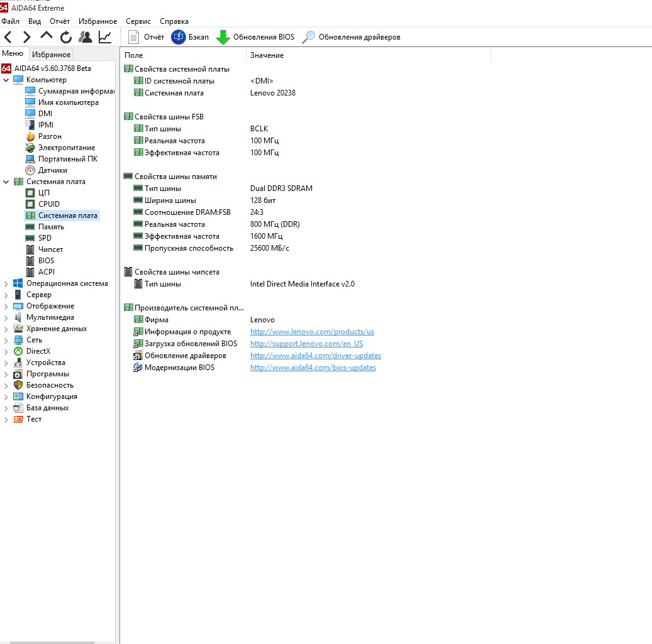Expand the Программы tree node

coord(6,374)
